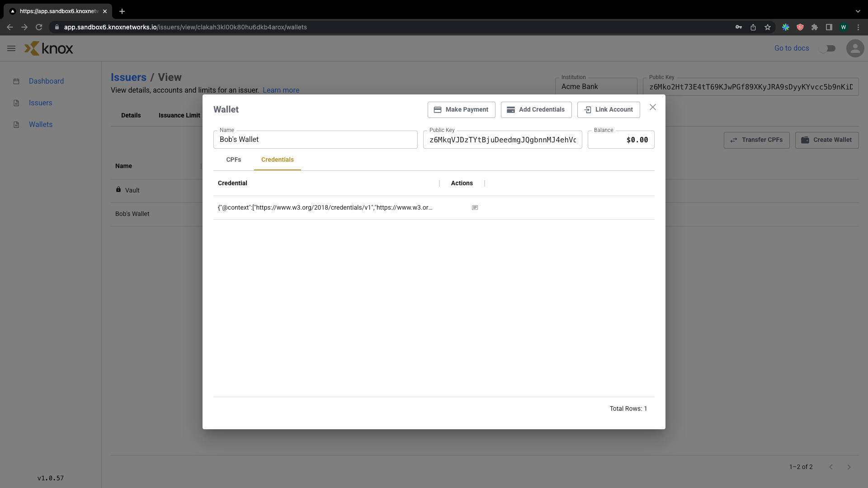Toggle the dark mode switch
The width and height of the screenshot is (868, 488).
pyautogui.click(x=827, y=48)
